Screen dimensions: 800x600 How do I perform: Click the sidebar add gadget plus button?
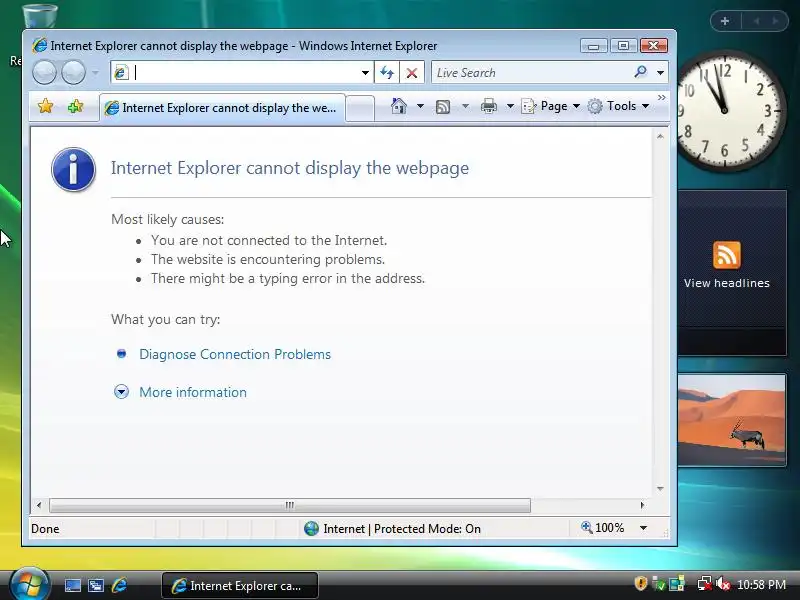pyautogui.click(x=725, y=21)
